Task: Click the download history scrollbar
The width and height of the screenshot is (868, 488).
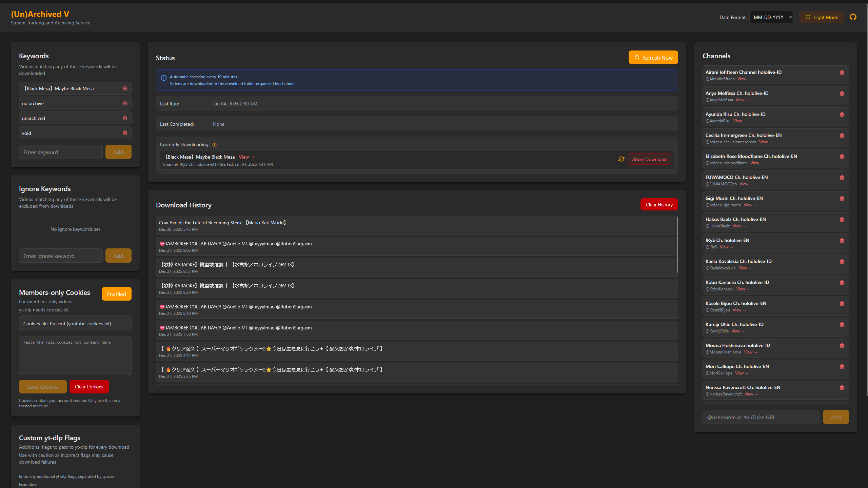Action: [677, 244]
